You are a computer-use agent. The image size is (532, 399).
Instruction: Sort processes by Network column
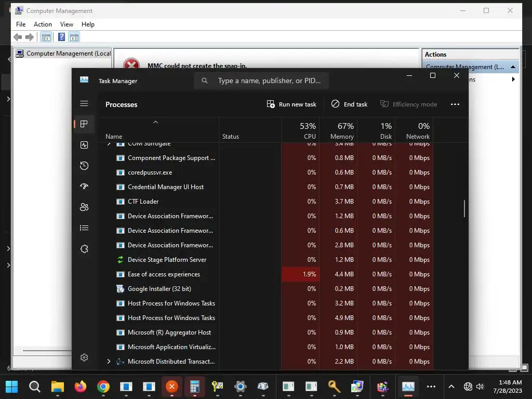click(414, 130)
